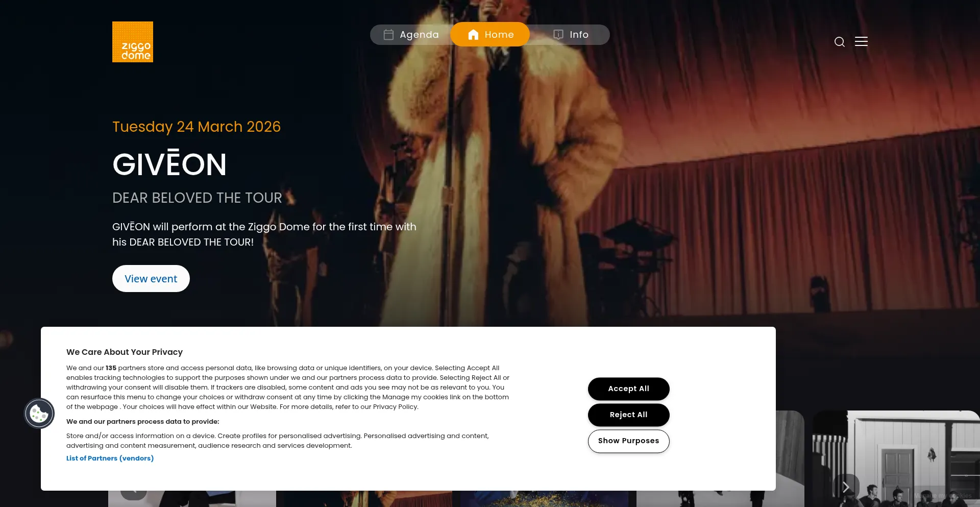Click the GIVĒON event title

click(169, 164)
